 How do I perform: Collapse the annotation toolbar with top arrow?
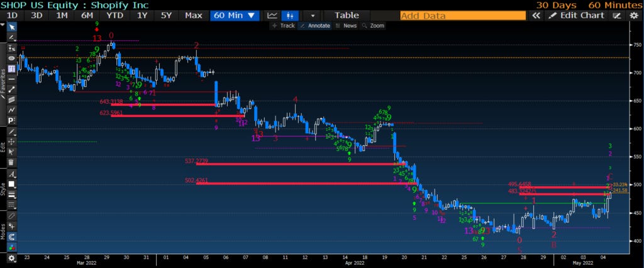point(3,25)
